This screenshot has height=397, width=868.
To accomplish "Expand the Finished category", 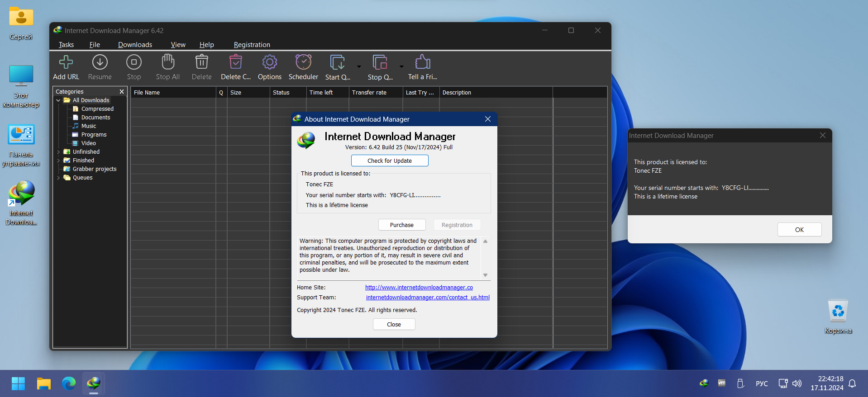I will pyautogui.click(x=58, y=161).
